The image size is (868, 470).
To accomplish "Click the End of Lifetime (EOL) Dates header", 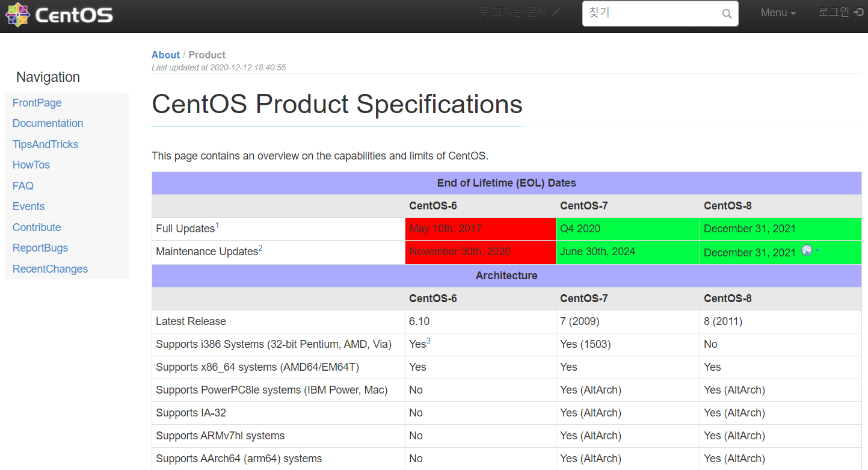I will pos(506,183).
